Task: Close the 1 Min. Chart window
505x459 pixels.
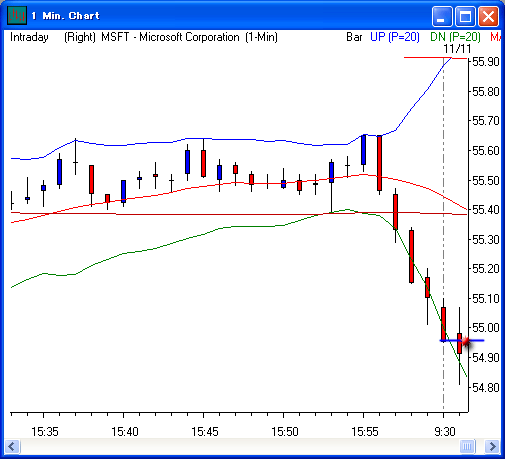Action: [488, 16]
